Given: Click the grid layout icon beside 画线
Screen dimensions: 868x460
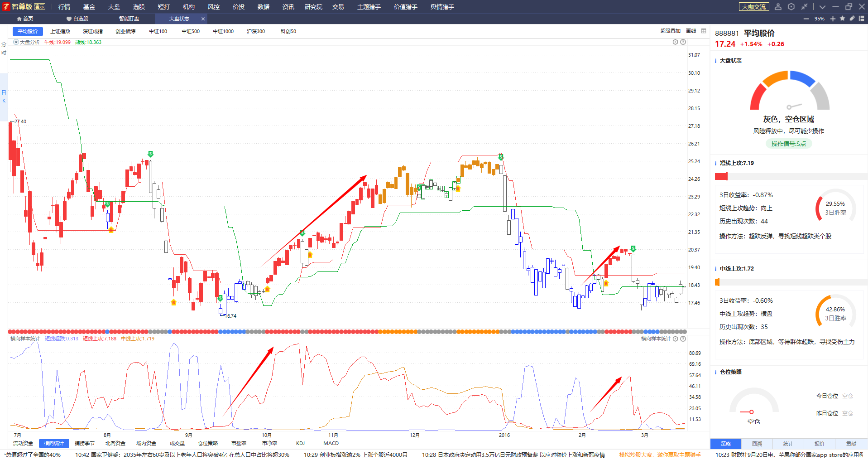Looking at the screenshot, I should point(704,31).
